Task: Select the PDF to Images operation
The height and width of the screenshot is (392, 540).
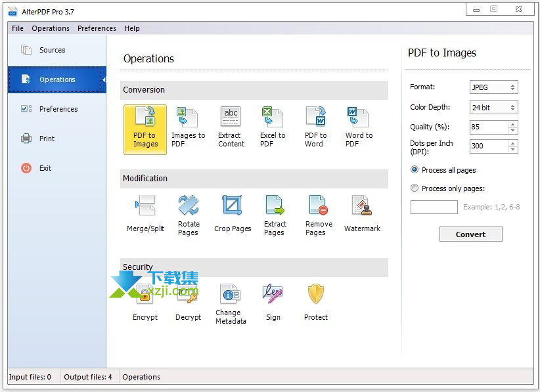Action: 145,129
